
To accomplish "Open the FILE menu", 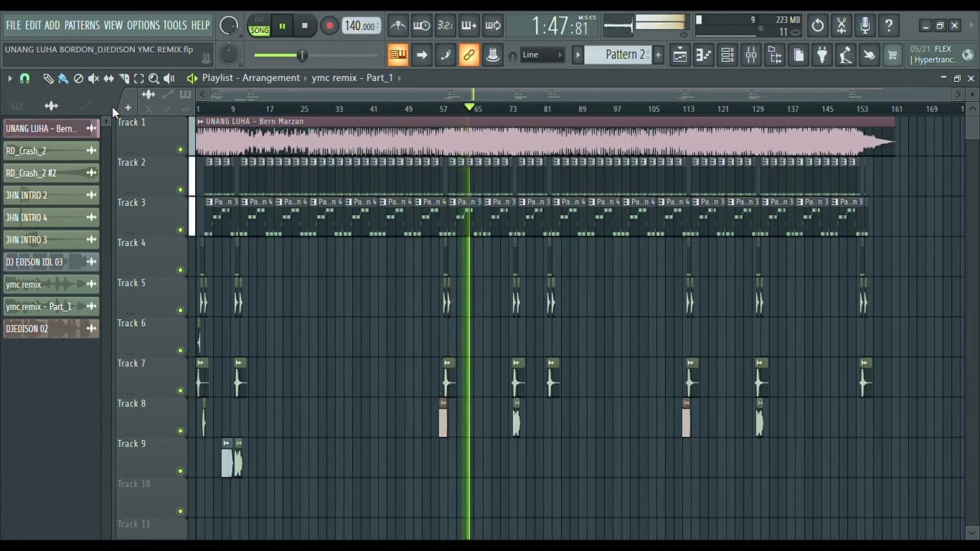I will point(14,25).
